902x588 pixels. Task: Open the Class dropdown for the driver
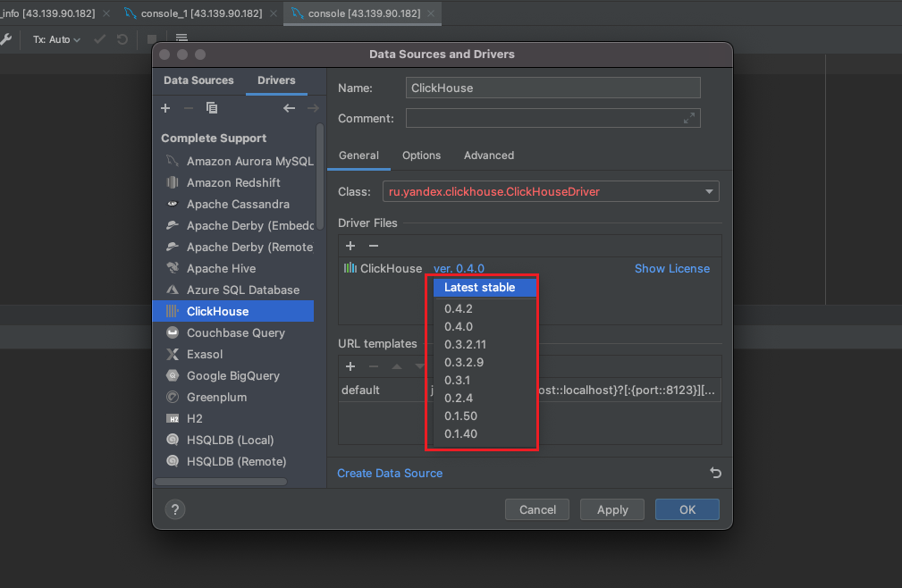tap(709, 191)
